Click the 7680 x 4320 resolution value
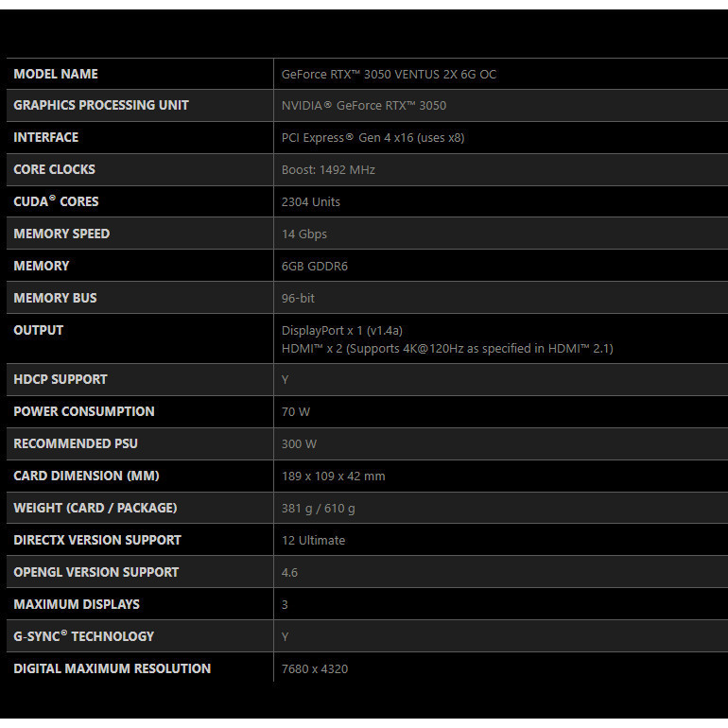 [x=315, y=668]
